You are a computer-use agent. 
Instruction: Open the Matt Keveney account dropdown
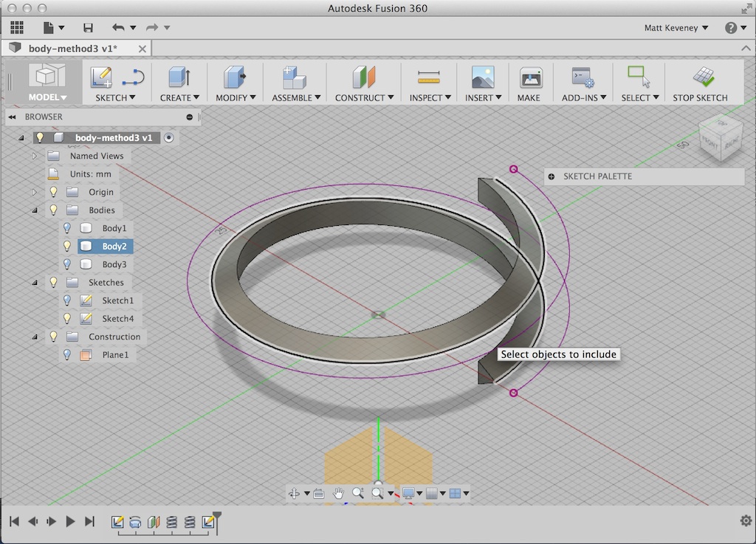pos(676,28)
